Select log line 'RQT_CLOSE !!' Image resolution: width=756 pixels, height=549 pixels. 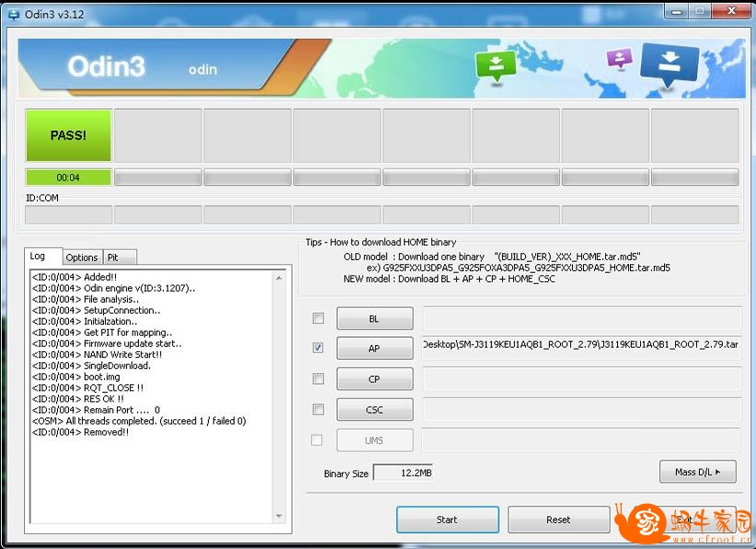pos(87,388)
